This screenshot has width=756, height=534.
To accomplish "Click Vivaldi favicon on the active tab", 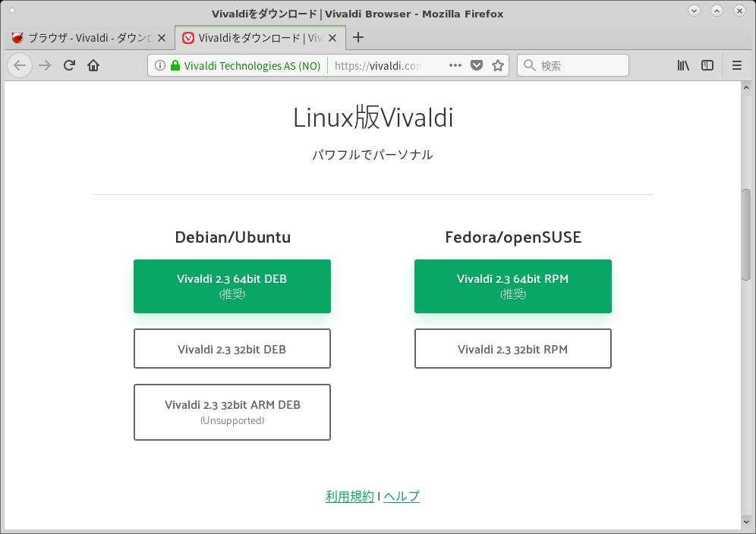I will [188, 38].
